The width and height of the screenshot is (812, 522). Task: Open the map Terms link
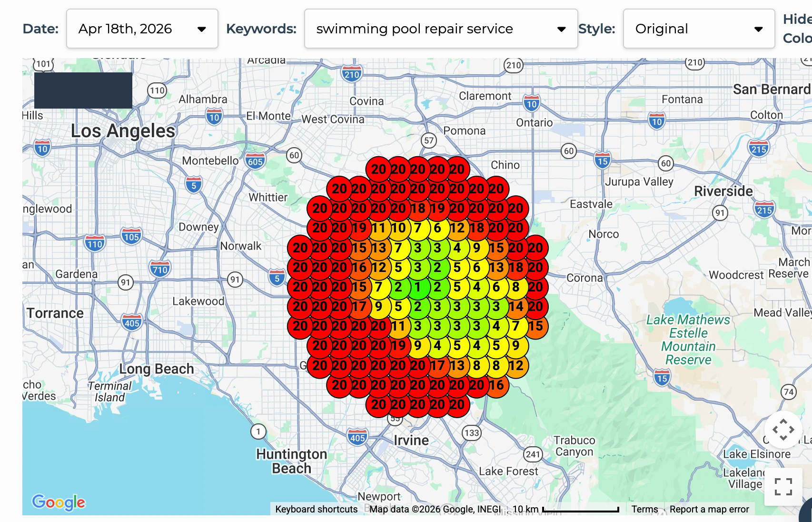click(644, 509)
